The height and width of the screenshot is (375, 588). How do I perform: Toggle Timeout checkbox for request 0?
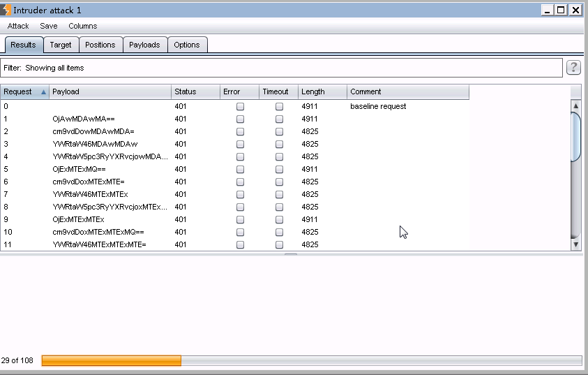click(280, 107)
